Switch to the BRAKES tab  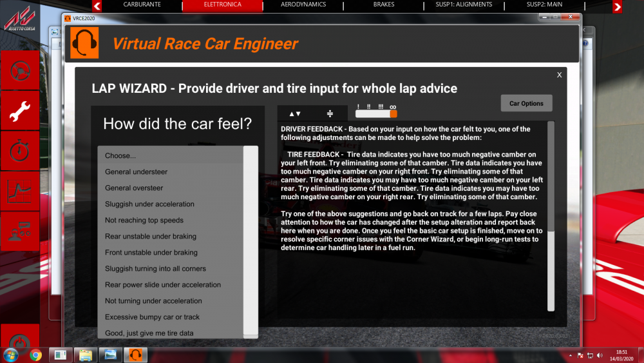tap(384, 5)
